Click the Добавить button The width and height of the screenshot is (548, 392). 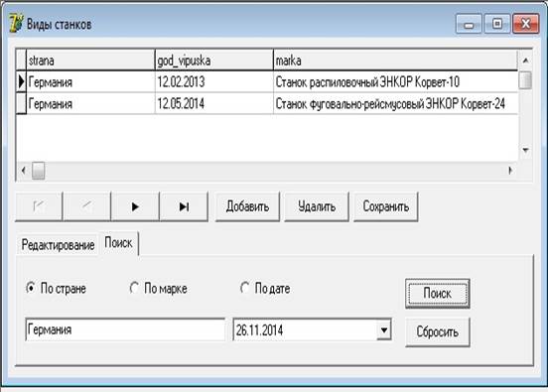pos(247,206)
